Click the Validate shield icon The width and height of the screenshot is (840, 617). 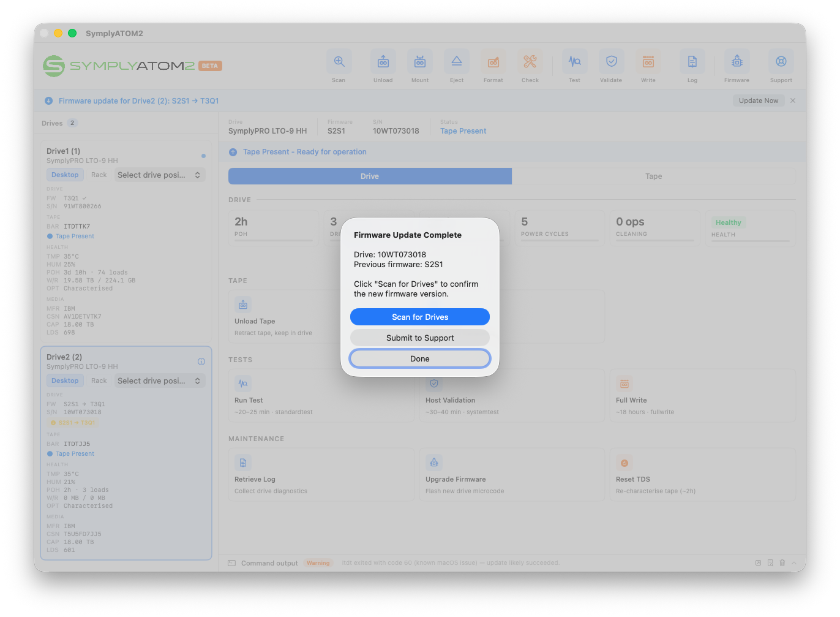[x=611, y=62]
